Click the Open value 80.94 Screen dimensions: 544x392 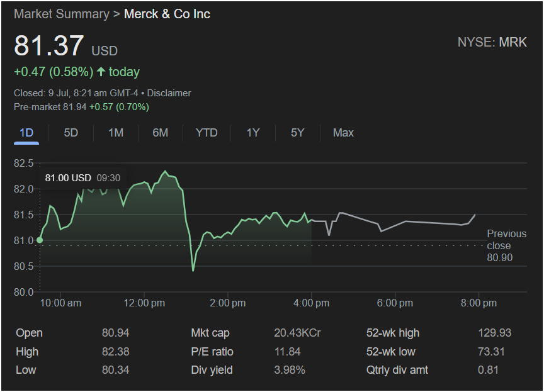pyautogui.click(x=115, y=333)
